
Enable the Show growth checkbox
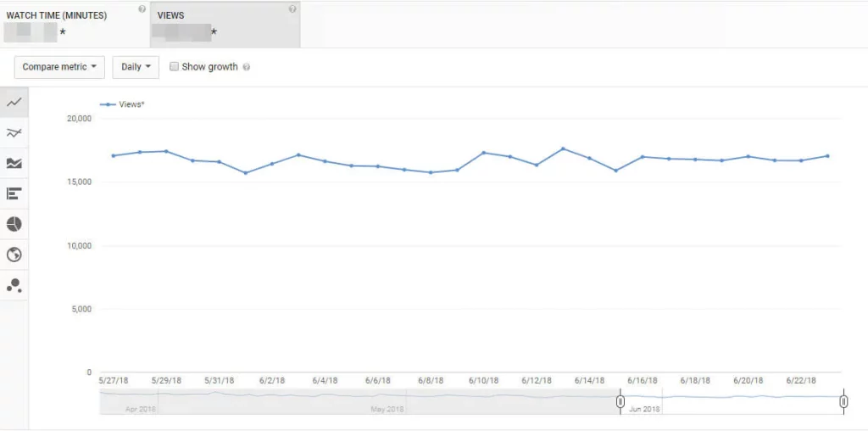(x=175, y=67)
